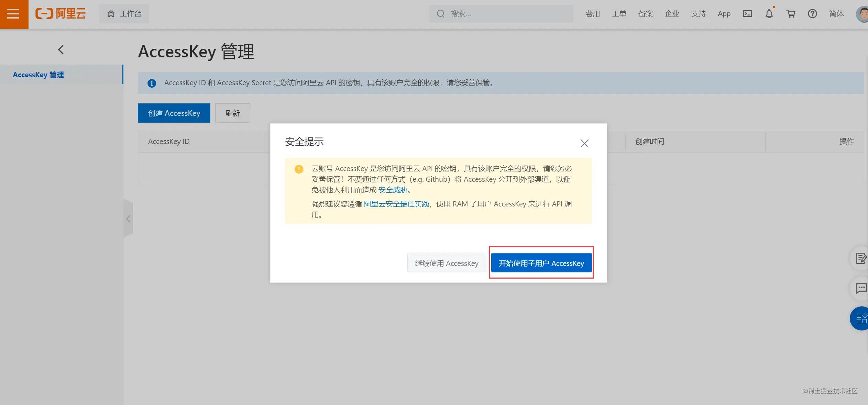This screenshot has height=405, width=868.
Task: Go back using the sidebar left arrow
Action: pyautogui.click(x=61, y=50)
